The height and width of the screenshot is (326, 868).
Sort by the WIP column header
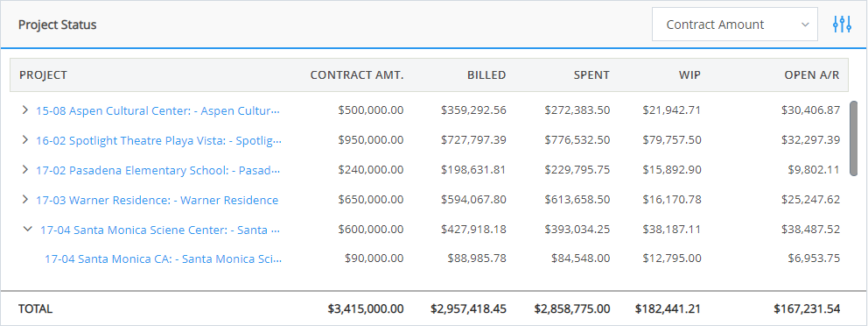[x=689, y=75]
